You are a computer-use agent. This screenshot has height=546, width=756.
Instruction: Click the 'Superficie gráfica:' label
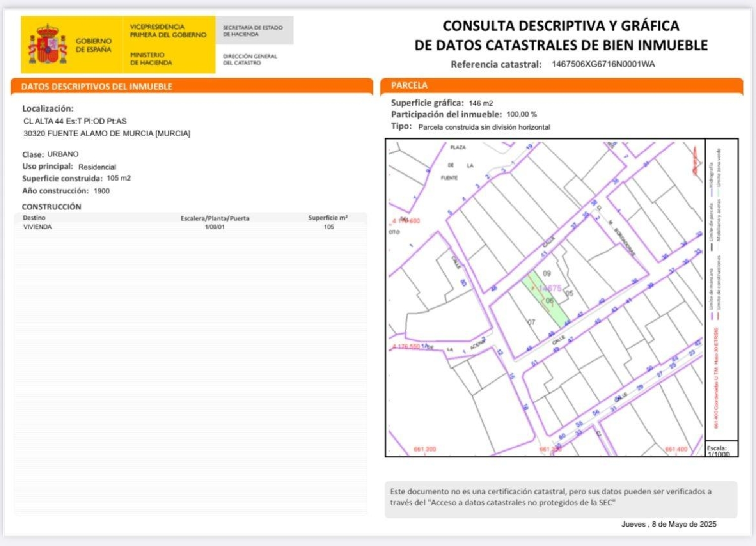[x=427, y=103]
